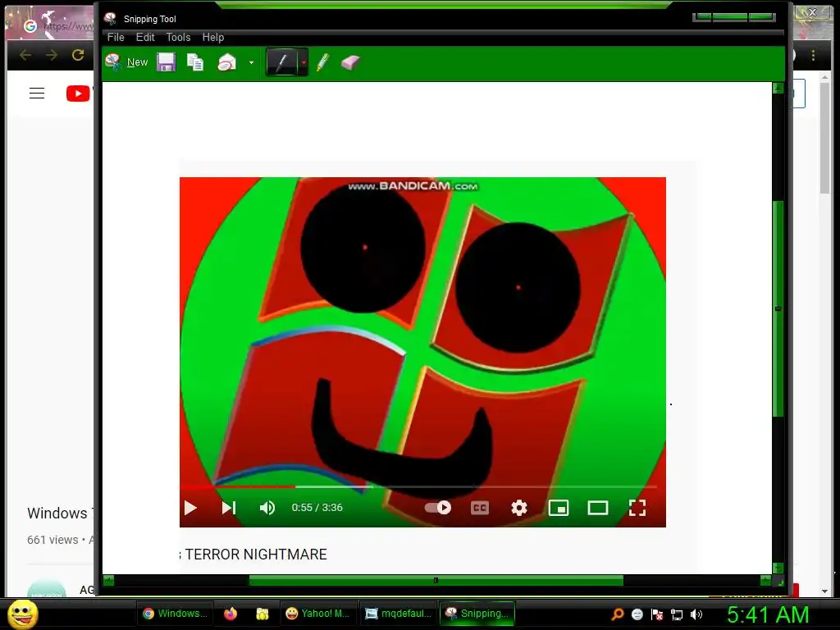
Task: Open the yellow folder taskbar icon
Action: click(x=262, y=614)
